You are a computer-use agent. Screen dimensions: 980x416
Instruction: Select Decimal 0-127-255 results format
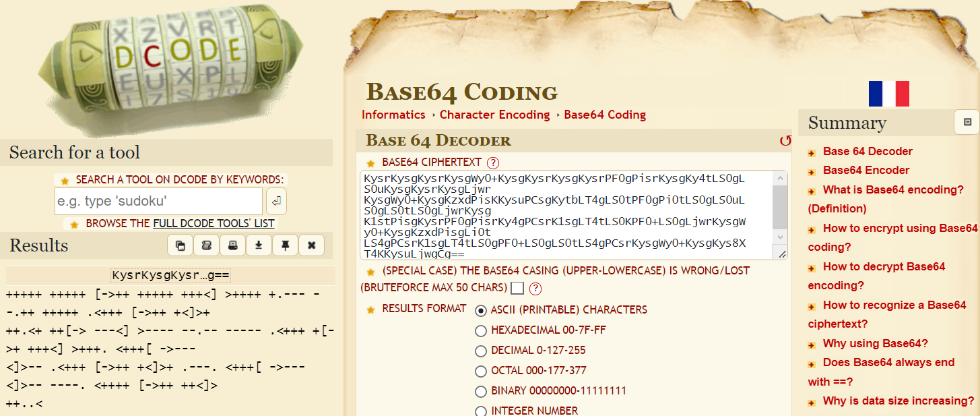(x=481, y=351)
